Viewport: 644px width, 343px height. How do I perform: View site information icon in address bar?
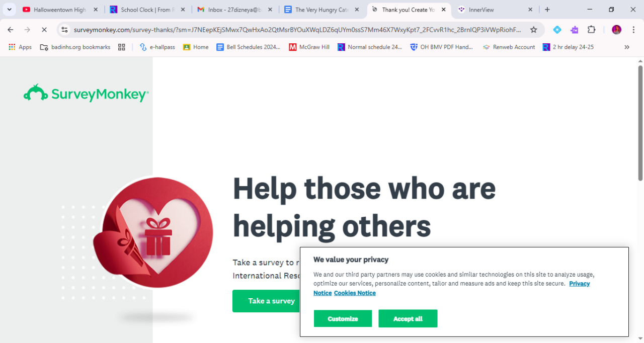(x=64, y=30)
